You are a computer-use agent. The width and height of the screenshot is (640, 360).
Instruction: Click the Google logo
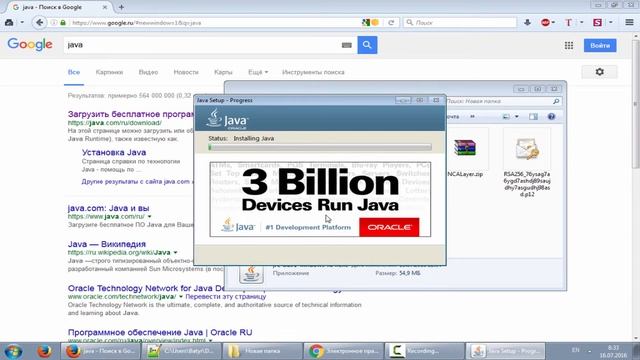tap(30, 44)
